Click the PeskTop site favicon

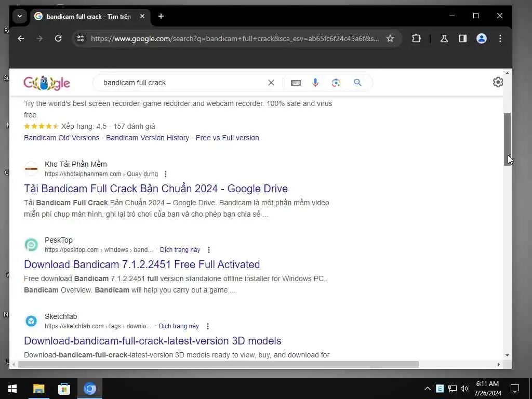[31, 245]
